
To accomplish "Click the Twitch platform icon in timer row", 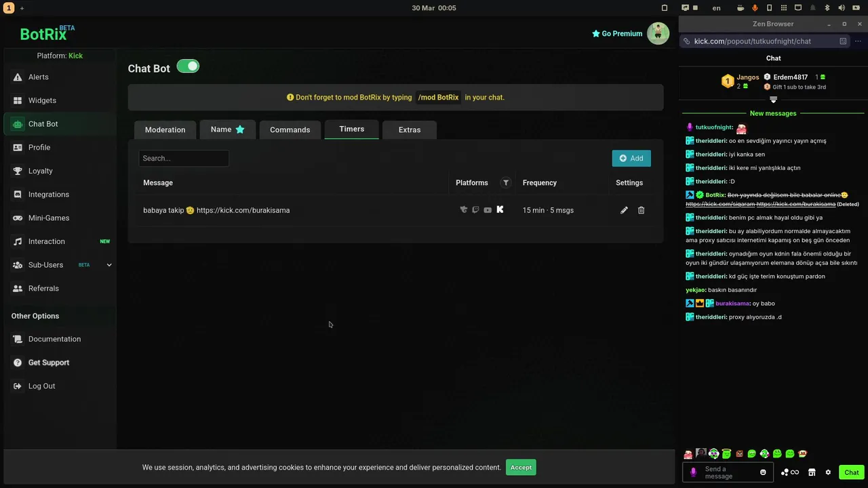I will 475,210.
